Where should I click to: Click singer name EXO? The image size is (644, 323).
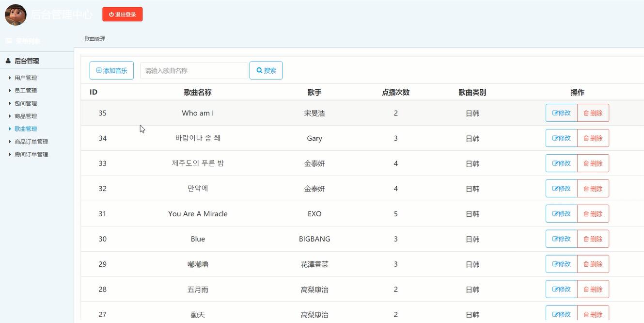pos(314,214)
